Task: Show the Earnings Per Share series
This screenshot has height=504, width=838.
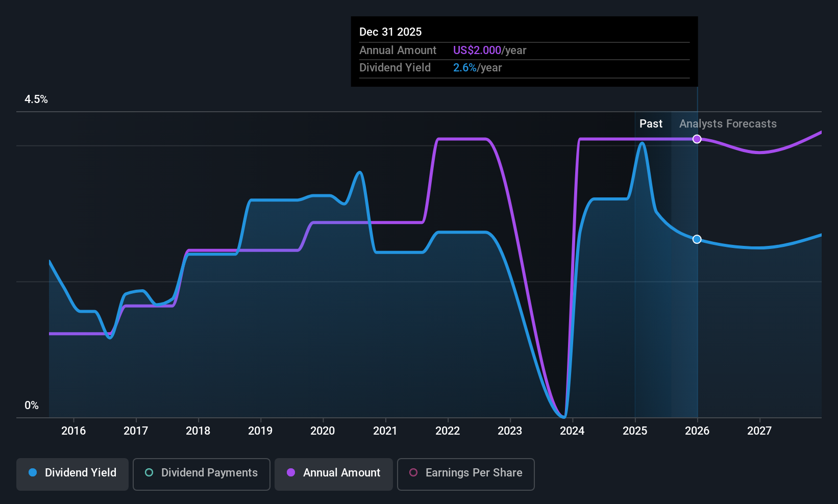Action: 466,474
